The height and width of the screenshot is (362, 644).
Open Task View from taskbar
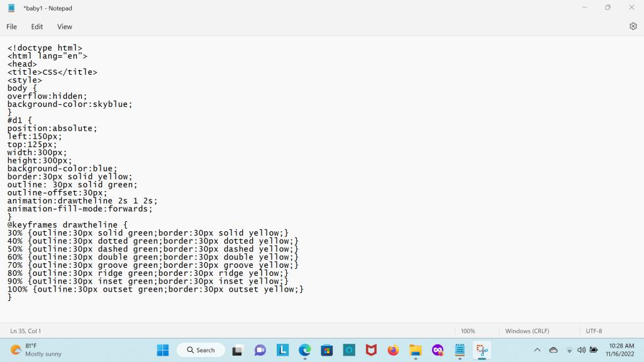238,350
